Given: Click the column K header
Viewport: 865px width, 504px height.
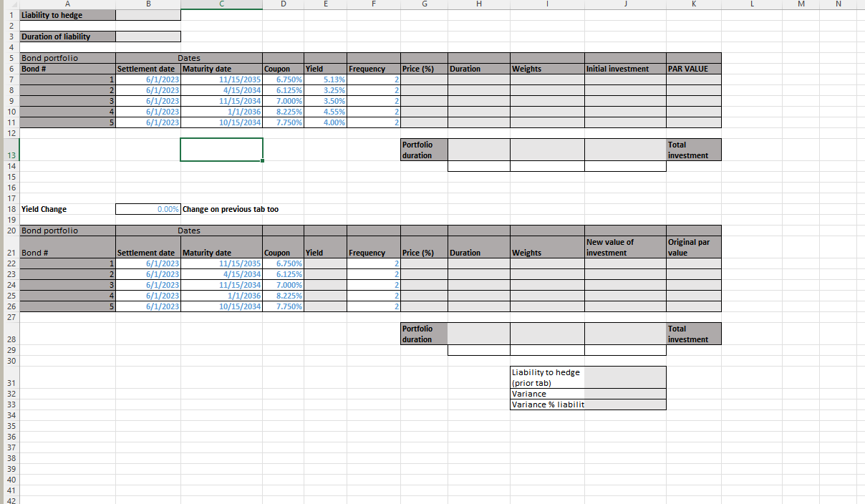Looking at the screenshot, I should 694,4.
